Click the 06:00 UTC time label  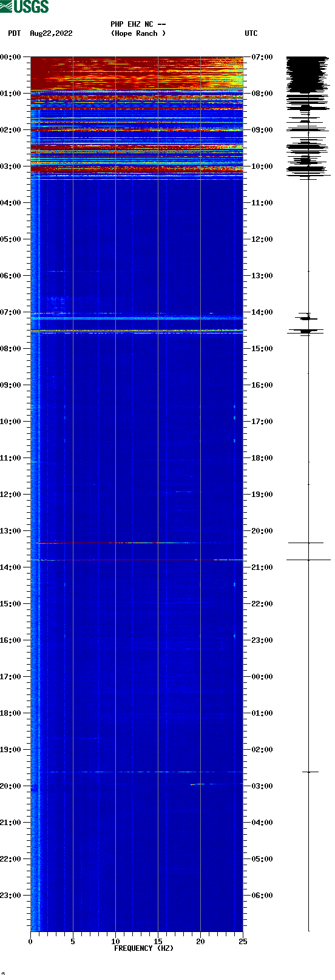(x=262, y=896)
